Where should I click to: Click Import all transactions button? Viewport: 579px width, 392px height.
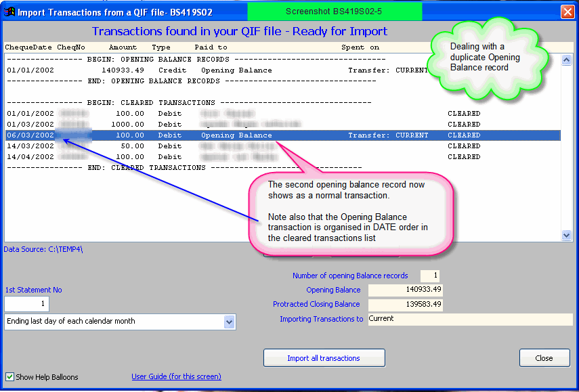point(324,358)
